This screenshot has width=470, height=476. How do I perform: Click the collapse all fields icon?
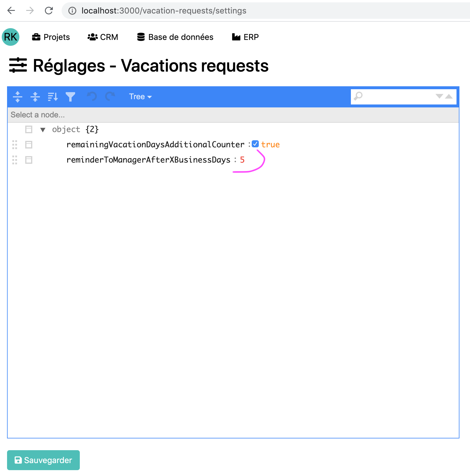tap(35, 97)
